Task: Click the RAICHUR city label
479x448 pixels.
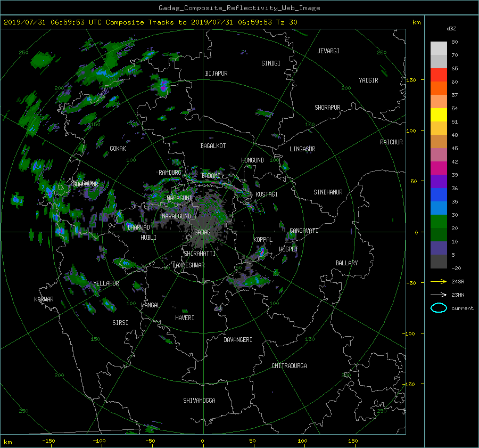Action: pos(391,142)
